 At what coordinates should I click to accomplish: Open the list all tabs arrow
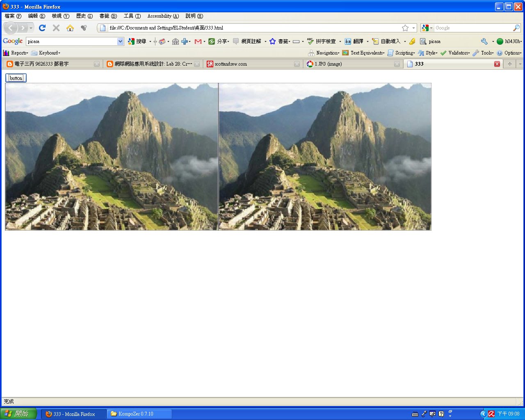(520, 64)
